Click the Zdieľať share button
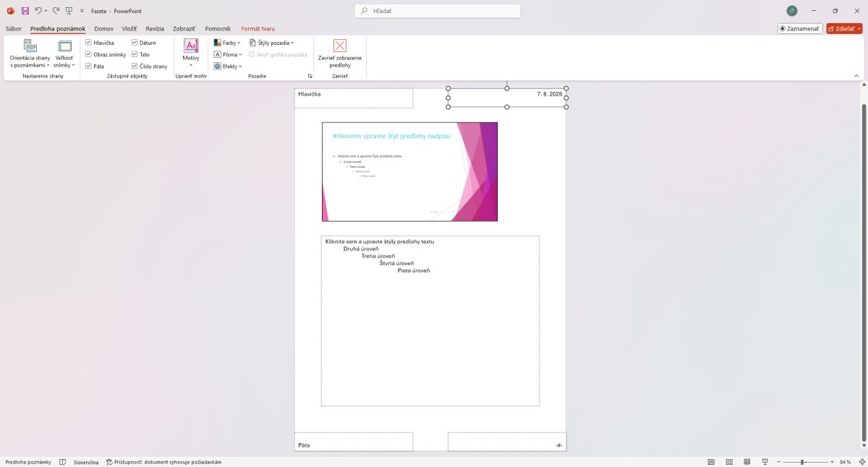Screen dimensions: 868x467 point(844,28)
